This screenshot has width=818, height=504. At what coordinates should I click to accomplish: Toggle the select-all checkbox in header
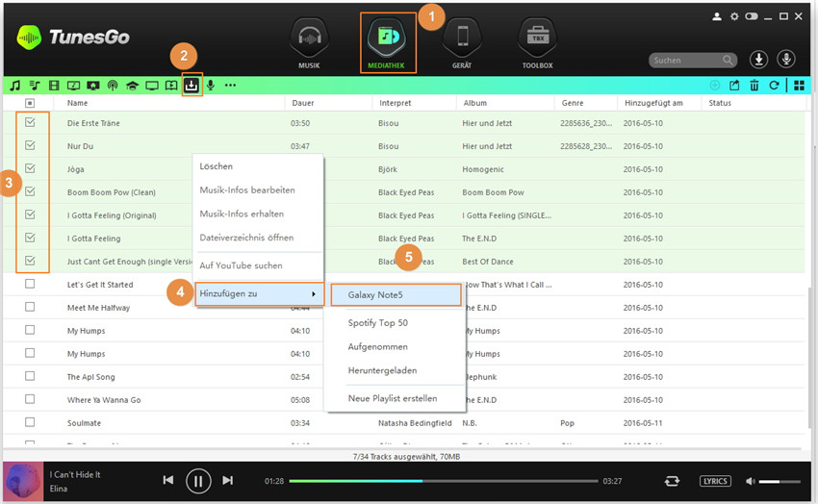pyautogui.click(x=30, y=103)
